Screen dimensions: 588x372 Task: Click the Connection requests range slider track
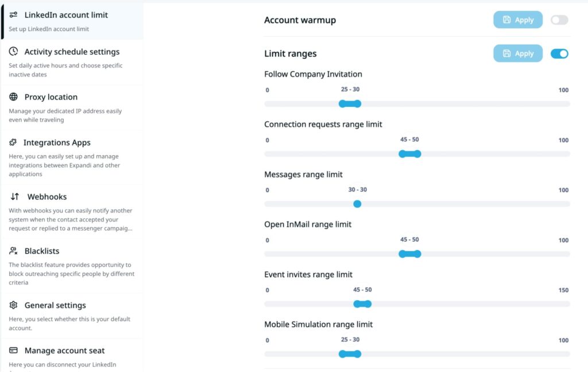(488, 154)
